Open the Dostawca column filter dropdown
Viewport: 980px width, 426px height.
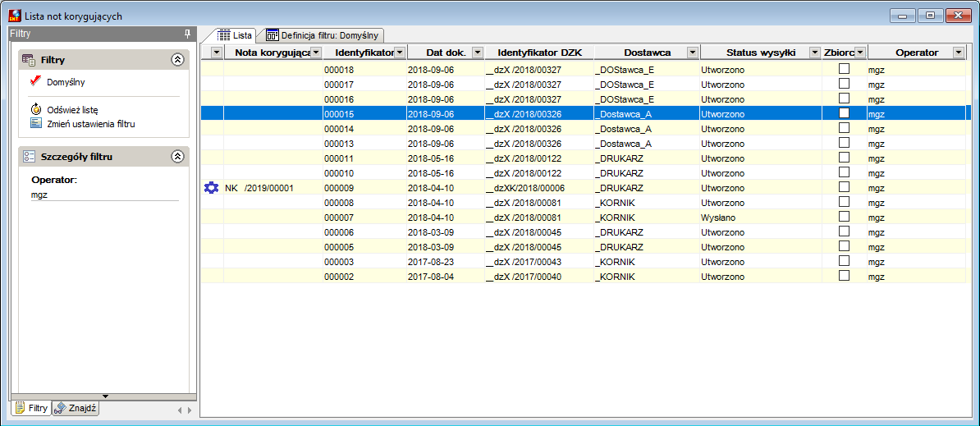(x=693, y=53)
